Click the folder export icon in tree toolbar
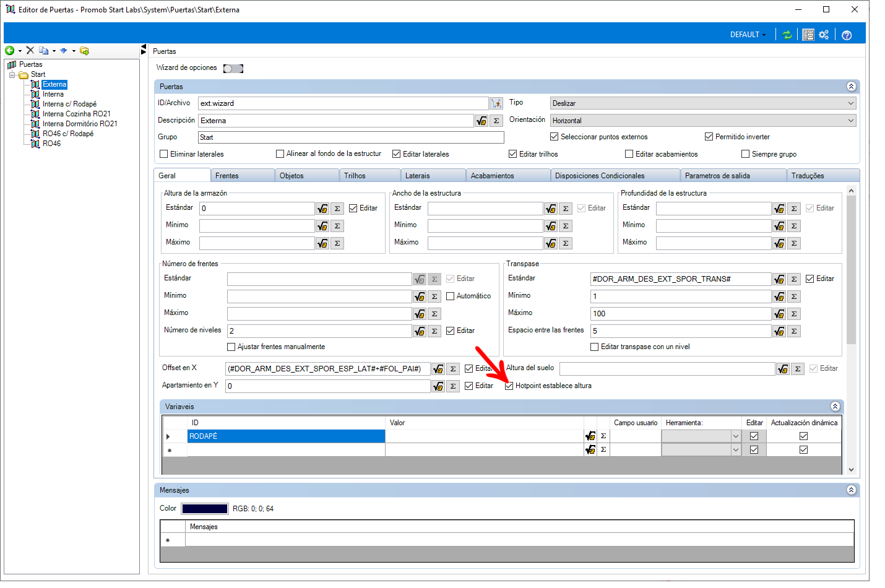This screenshot has height=588, width=885. click(x=84, y=51)
